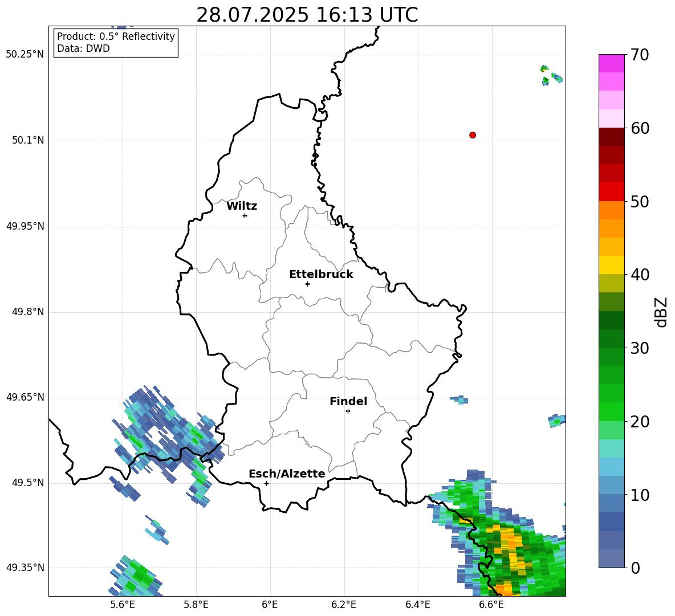This screenshot has height=616, width=675.
Task: Click the 49.65°N latitude label
Action: (x=25, y=398)
